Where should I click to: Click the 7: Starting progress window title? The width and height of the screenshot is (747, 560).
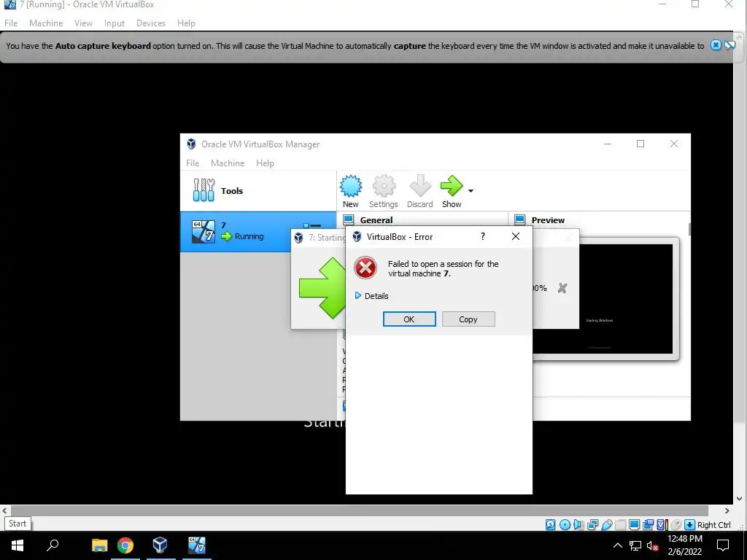tap(327, 237)
